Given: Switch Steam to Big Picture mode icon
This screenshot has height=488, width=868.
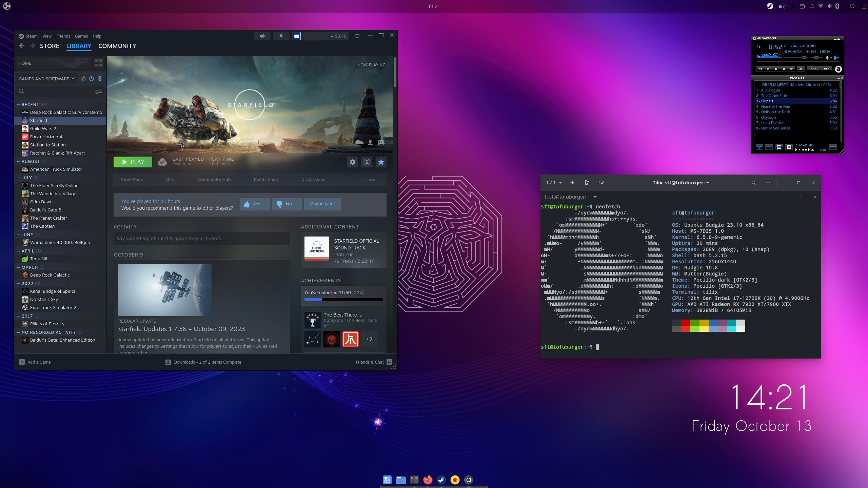Looking at the screenshot, I should [x=357, y=36].
